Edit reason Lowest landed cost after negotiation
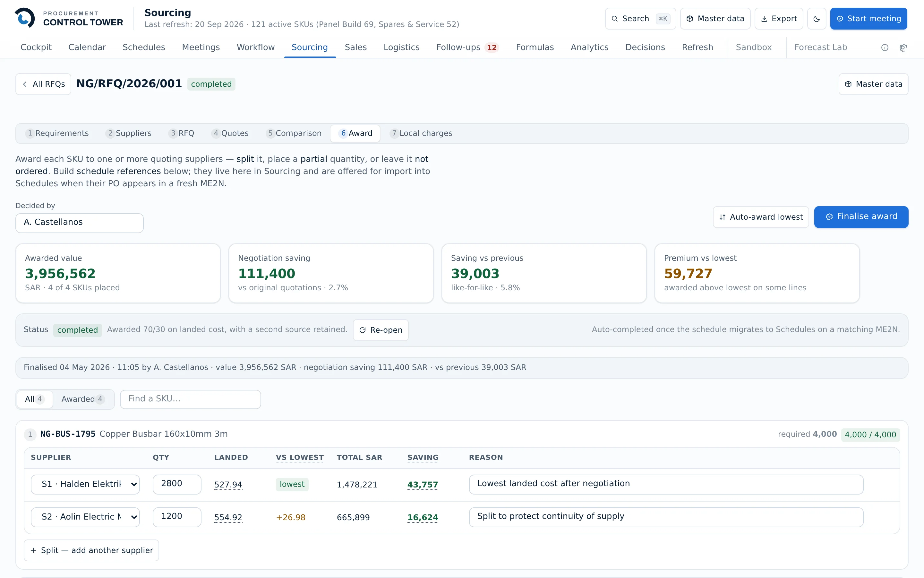Image resolution: width=924 pixels, height=578 pixels. [666, 484]
